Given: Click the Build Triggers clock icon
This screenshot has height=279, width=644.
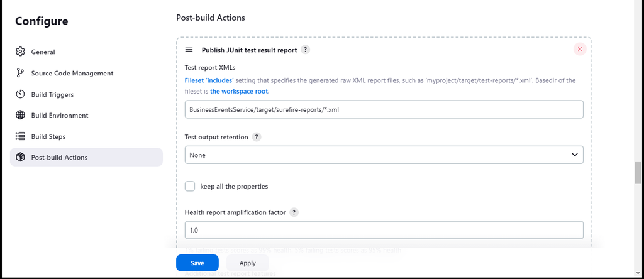Looking at the screenshot, I should tap(20, 94).
